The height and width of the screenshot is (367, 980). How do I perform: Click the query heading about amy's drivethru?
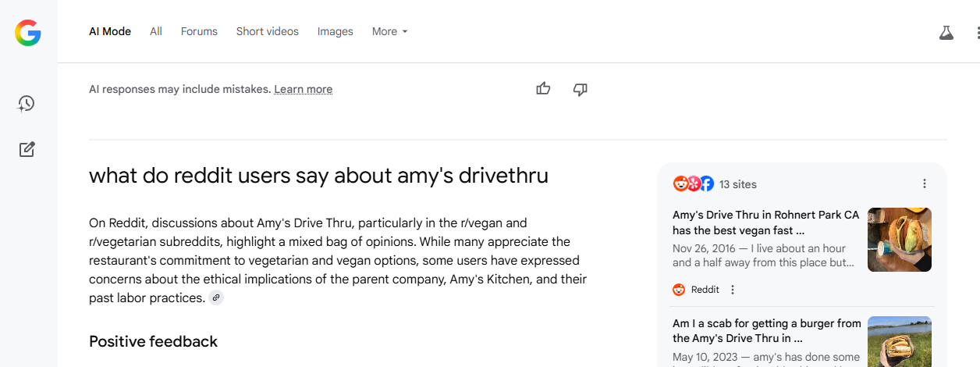click(x=318, y=176)
